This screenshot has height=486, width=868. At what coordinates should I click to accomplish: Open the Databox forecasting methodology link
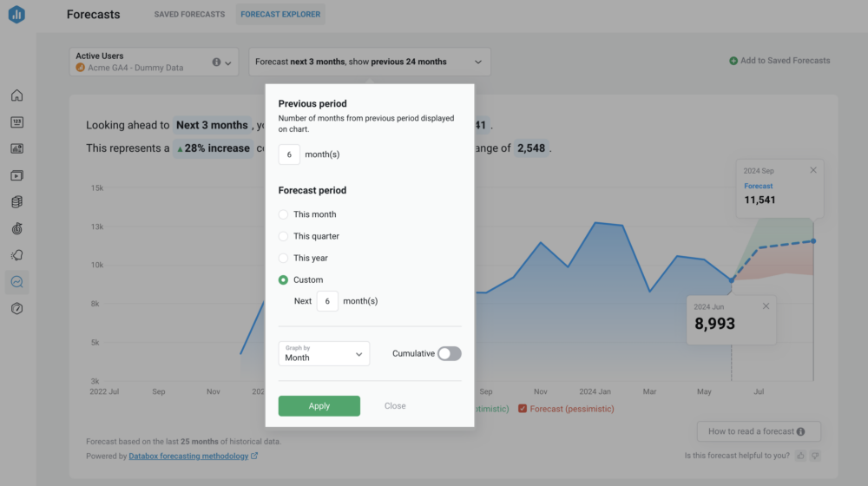188,456
